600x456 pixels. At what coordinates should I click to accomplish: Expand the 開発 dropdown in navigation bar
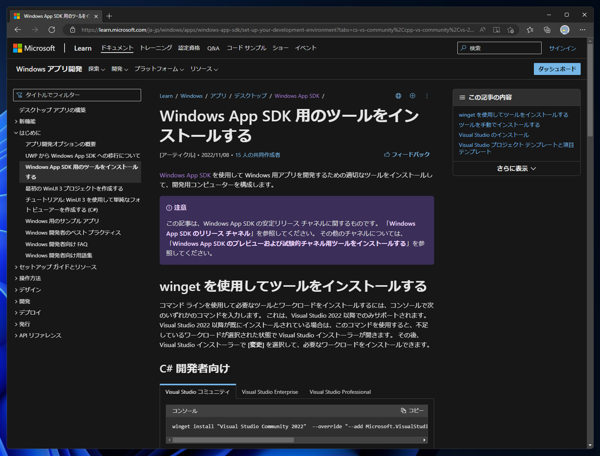(120, 69)
